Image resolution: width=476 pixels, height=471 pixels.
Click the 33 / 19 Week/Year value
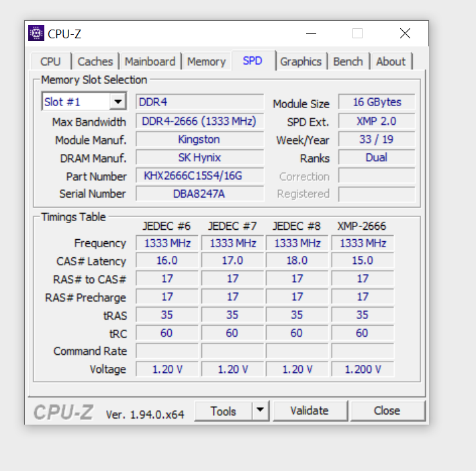377,140
